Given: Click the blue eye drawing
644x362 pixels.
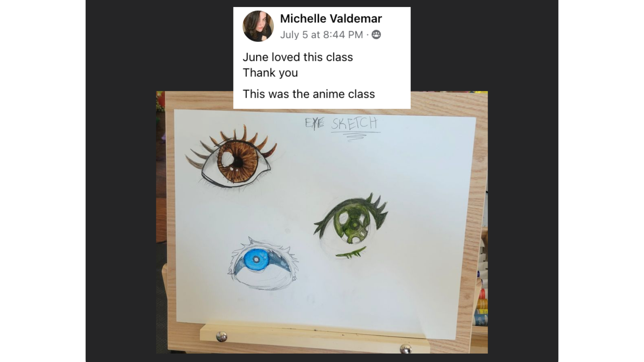Looking at the screenshot, I should 263,264.
